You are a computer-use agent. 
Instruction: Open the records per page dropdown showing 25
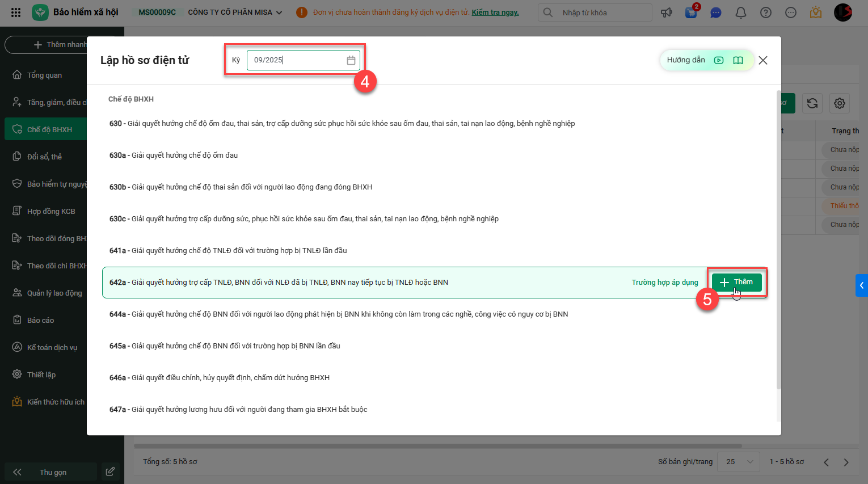(x=739, y=462)
